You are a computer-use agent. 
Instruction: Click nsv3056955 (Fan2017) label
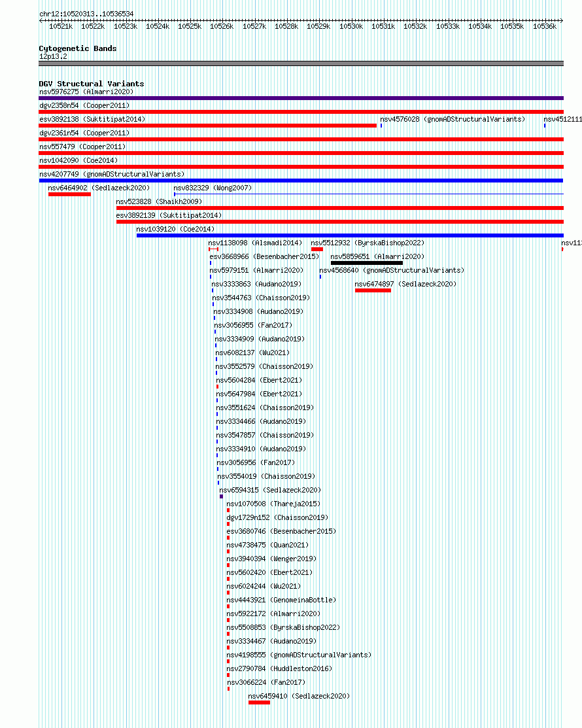click(x=254, y=325)
